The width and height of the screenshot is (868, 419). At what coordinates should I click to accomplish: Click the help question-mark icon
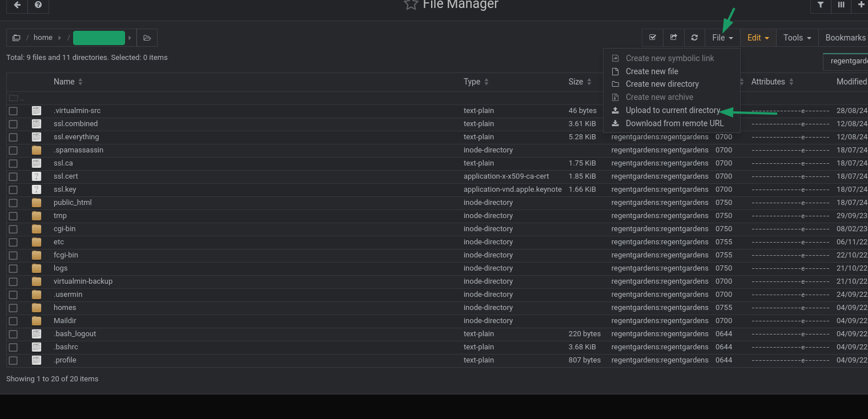(x=38, y=6)
